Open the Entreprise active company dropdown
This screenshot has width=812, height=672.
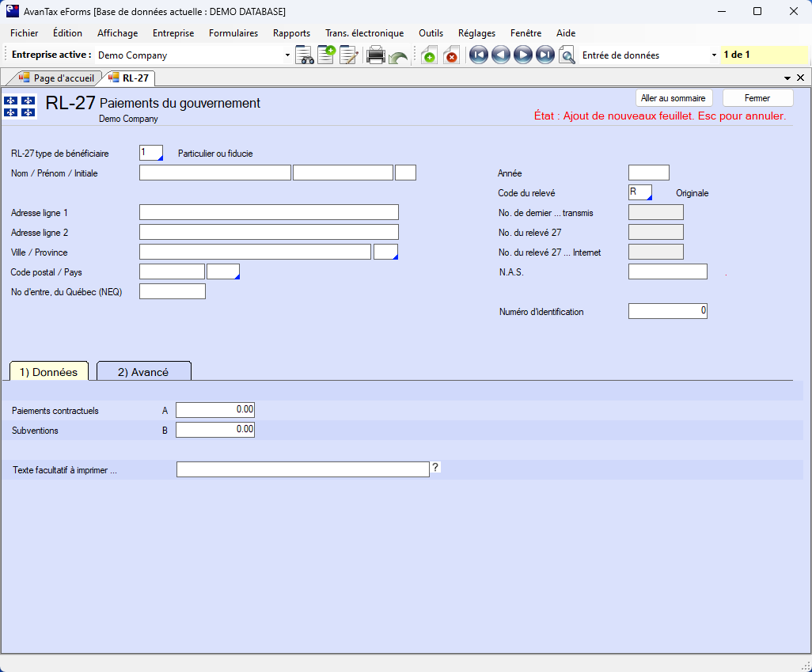click(287, 55)
